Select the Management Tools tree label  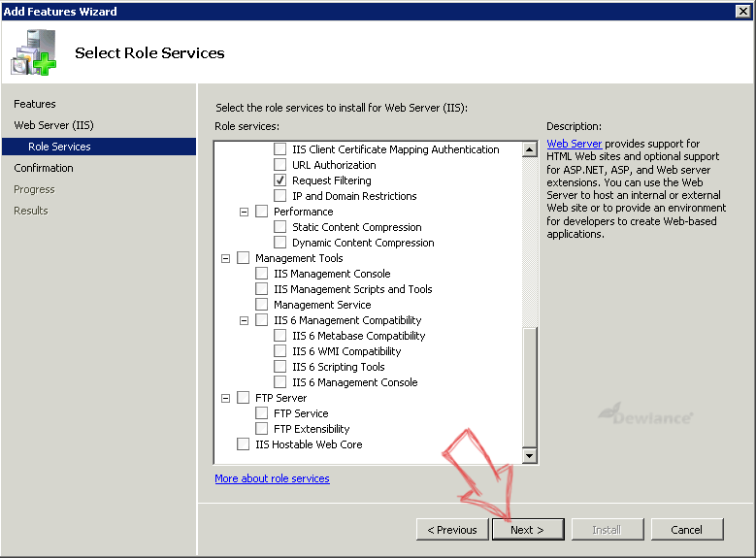(299, 258)
